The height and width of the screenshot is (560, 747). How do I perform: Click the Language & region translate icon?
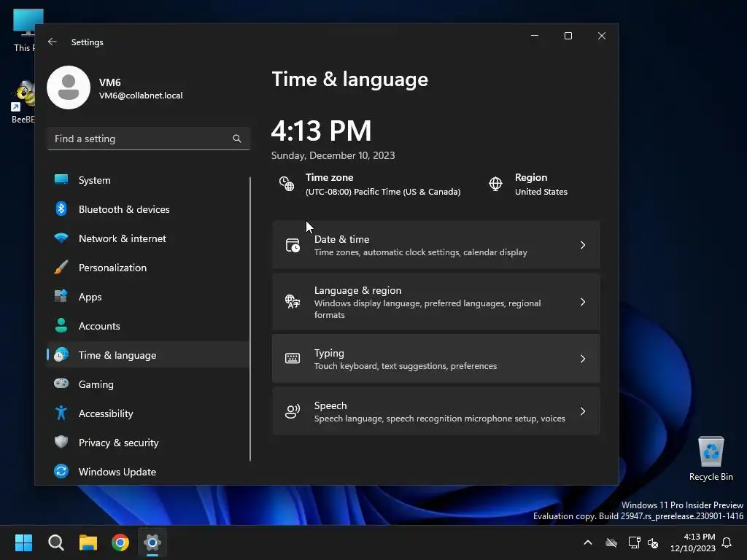293,301
